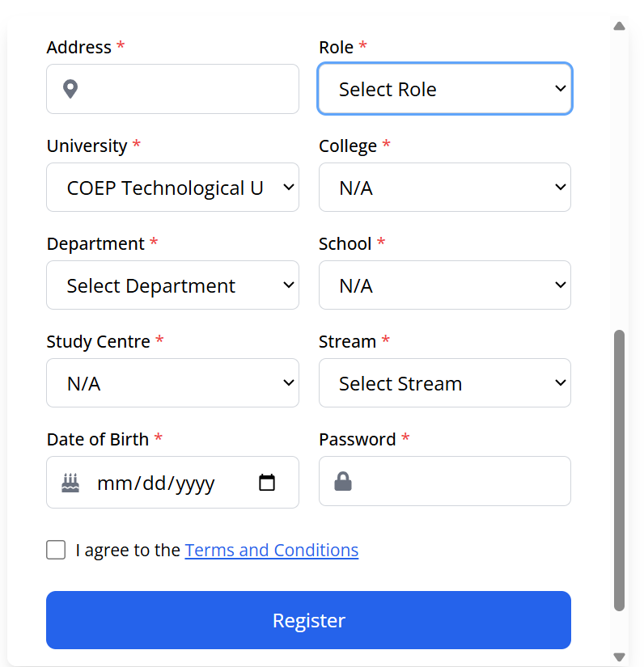644x667 pixels.
Task: Click the vertical scrollbar thumb
Action: point(620,469)
